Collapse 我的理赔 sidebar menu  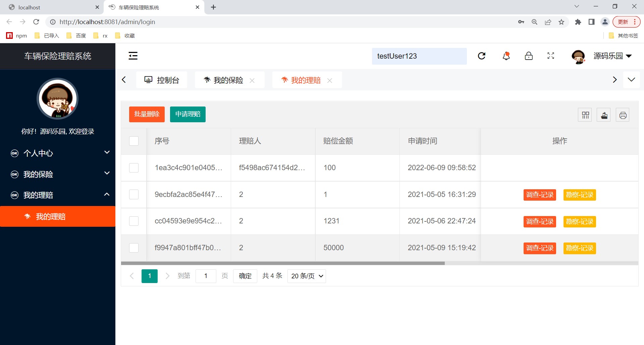click(58, 195)
